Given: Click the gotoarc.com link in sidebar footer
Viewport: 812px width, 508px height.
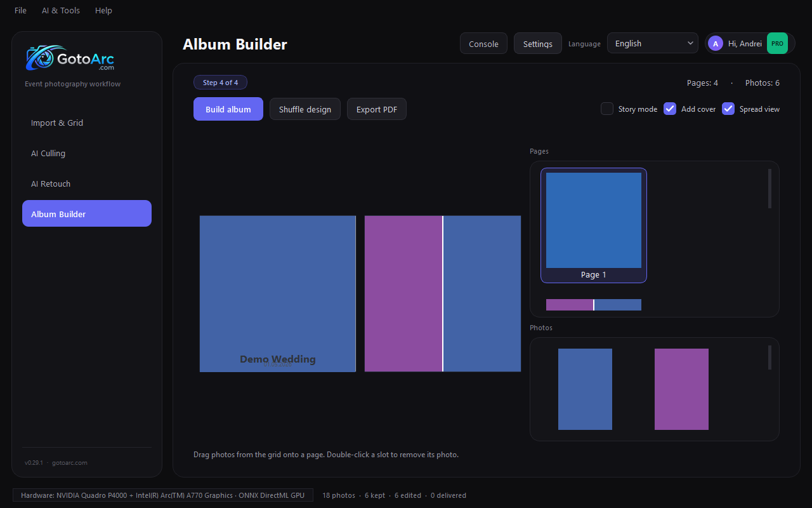Looking at the screenshot, I should (x=70, y=463).
